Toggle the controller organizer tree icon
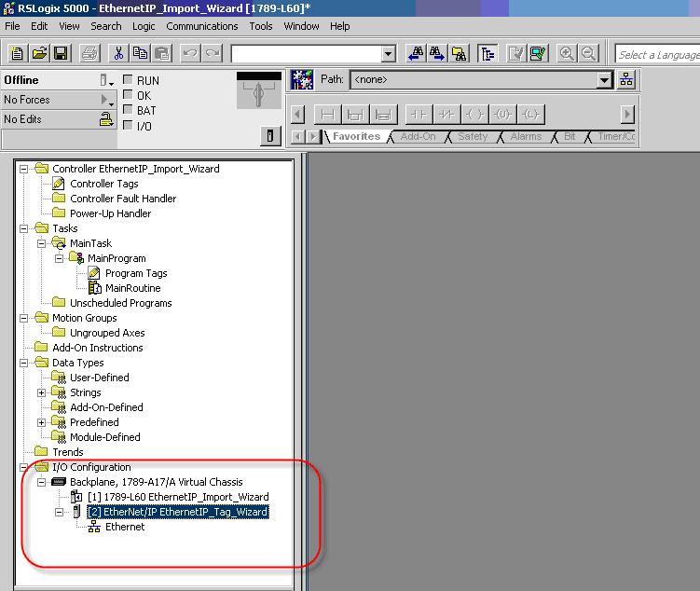Image resolution: width=700 pixels, height=591 pixels. click(487, 54)
